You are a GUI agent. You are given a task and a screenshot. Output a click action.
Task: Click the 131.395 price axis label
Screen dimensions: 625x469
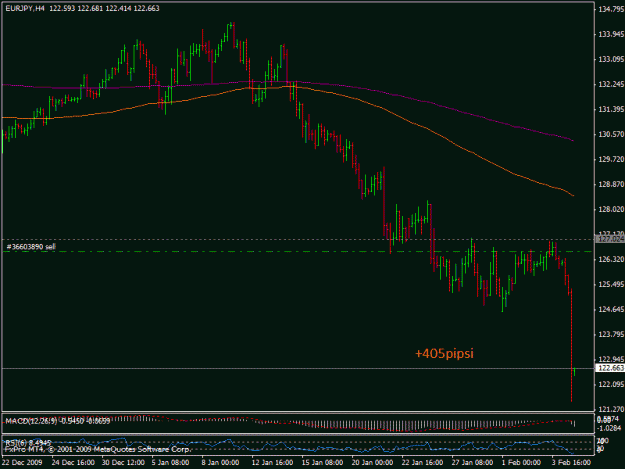click(x=611, y=109)
